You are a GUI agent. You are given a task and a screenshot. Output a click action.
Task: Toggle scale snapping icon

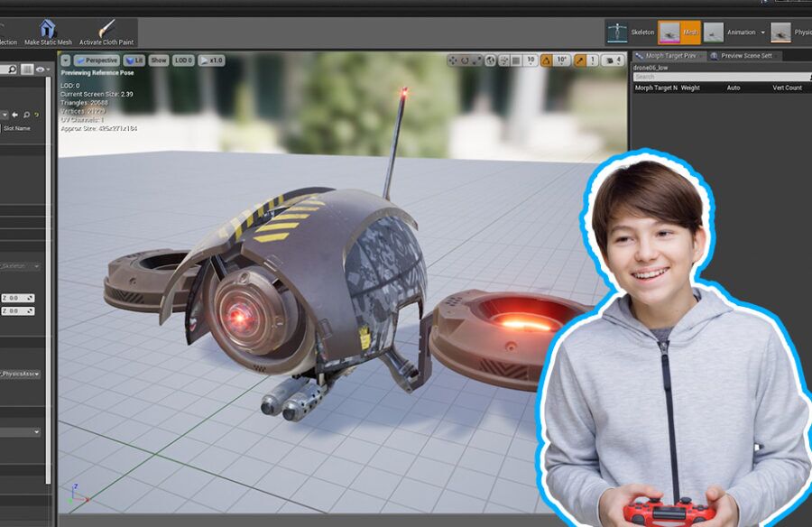(x=579, y=60)
